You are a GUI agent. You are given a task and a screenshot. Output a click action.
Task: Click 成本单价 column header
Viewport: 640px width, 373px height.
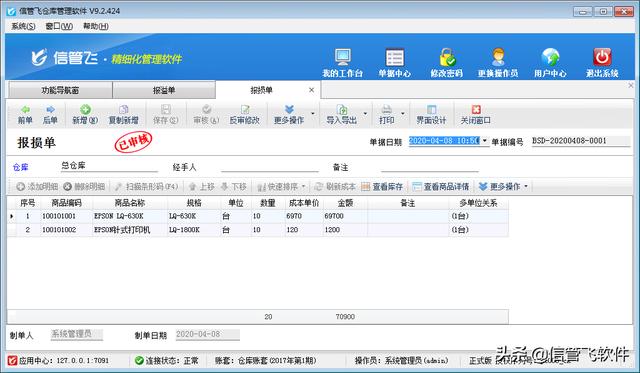point(304,203)
